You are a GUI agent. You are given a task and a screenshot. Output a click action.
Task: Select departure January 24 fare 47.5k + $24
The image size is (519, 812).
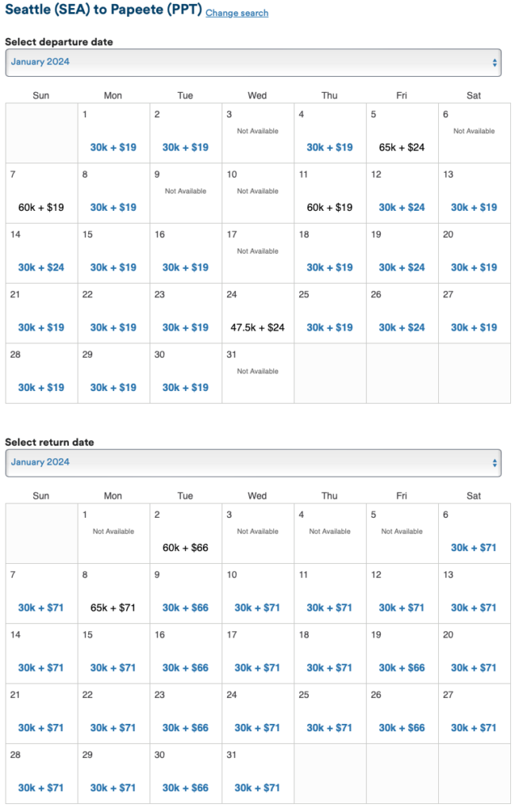pyautogui.click(x=257, y=327)
